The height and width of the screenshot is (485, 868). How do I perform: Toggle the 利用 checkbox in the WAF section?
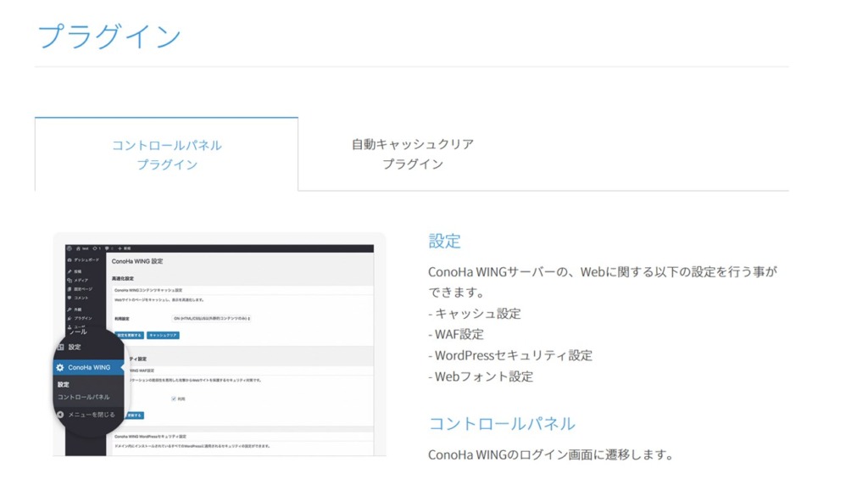(173, 399)
